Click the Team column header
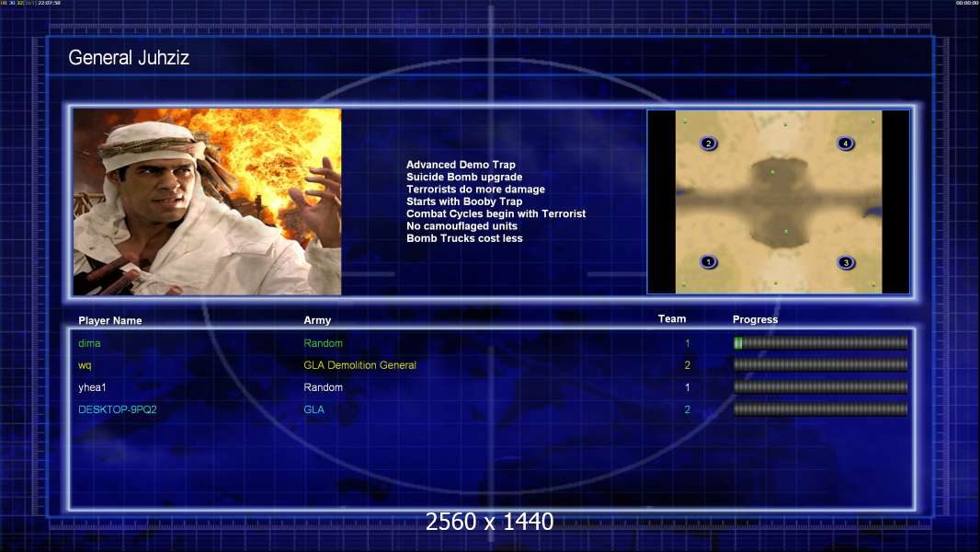This screenshot has width=980, height=552. point(672,319)
